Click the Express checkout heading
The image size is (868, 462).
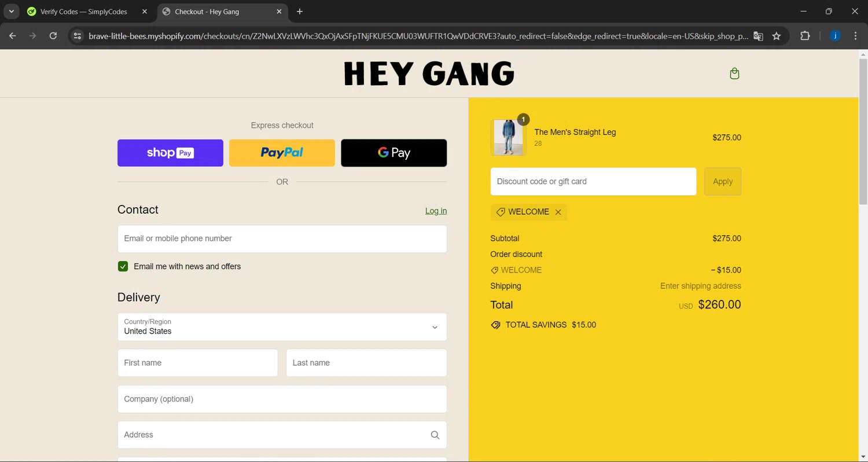click(x=282, y=125)
